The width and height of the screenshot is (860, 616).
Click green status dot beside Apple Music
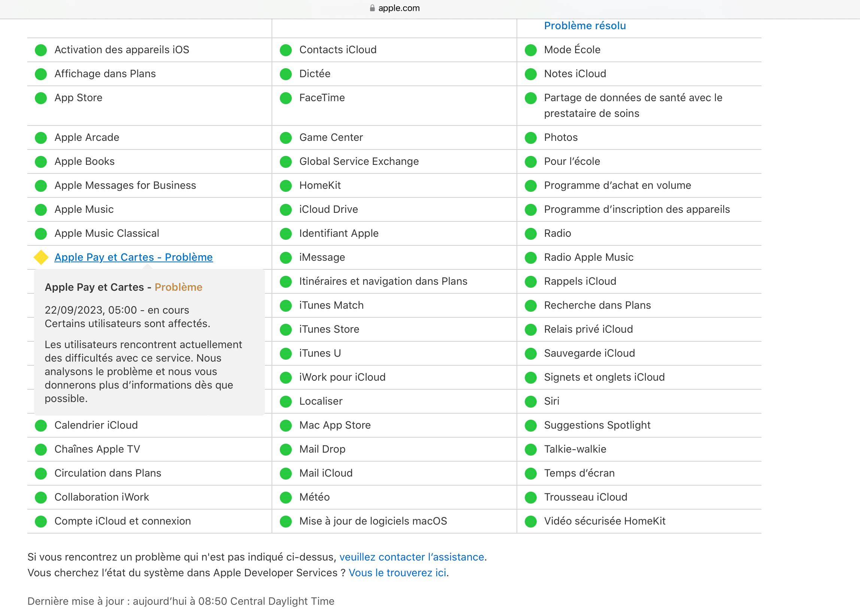[x=41, y=210]
